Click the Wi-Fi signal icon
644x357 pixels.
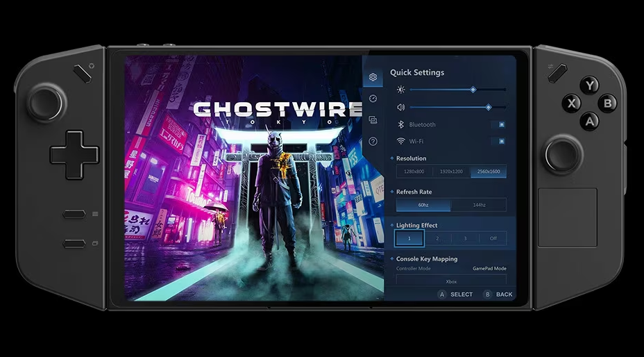[401, 141]
